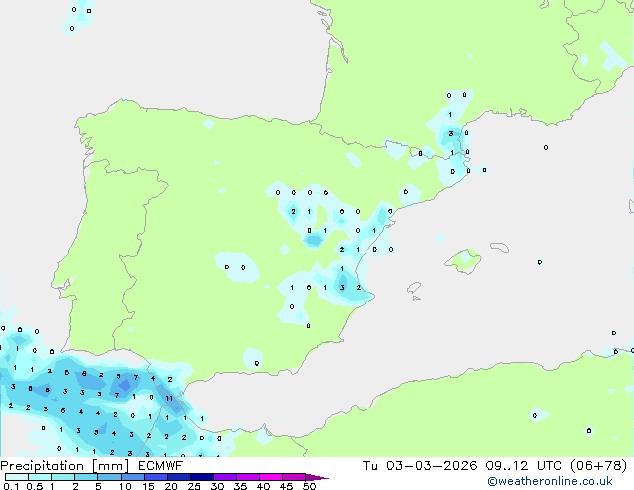This screenshot has height=490, width=634.
Task: Click the "35" legend scale label
Action: (x=240, y=486)
